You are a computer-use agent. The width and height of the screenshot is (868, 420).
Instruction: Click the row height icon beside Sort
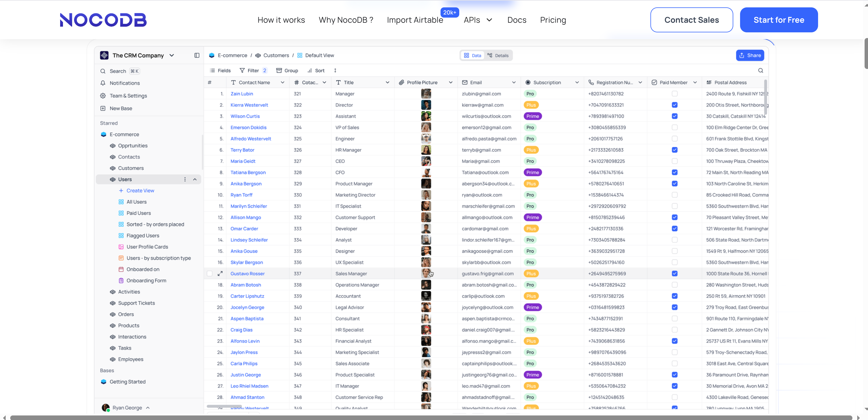click(335, 70)
